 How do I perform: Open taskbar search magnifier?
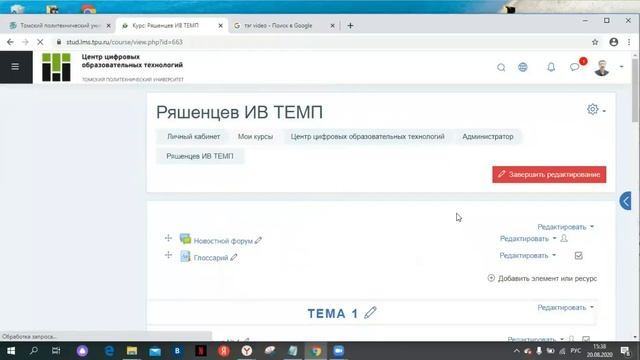34,351
